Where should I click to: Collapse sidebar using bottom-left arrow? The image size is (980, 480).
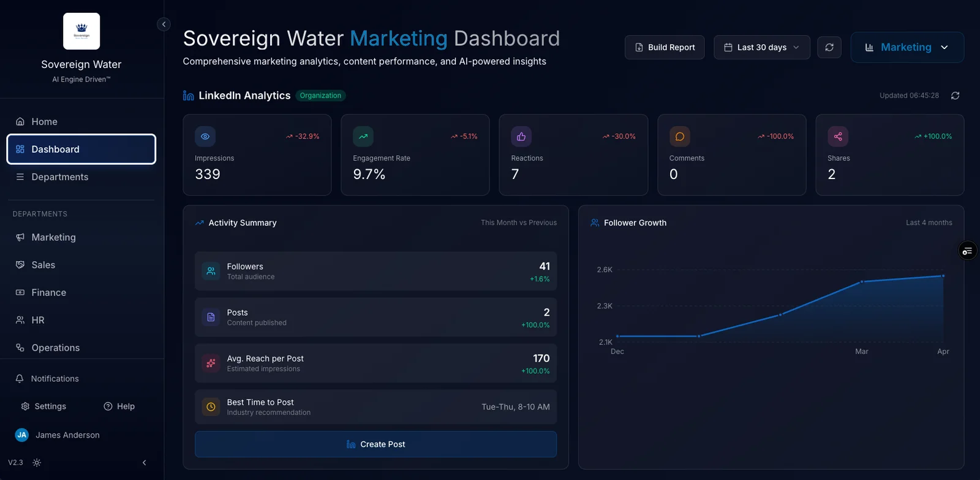pyautogui.click(x=145, y=463)
